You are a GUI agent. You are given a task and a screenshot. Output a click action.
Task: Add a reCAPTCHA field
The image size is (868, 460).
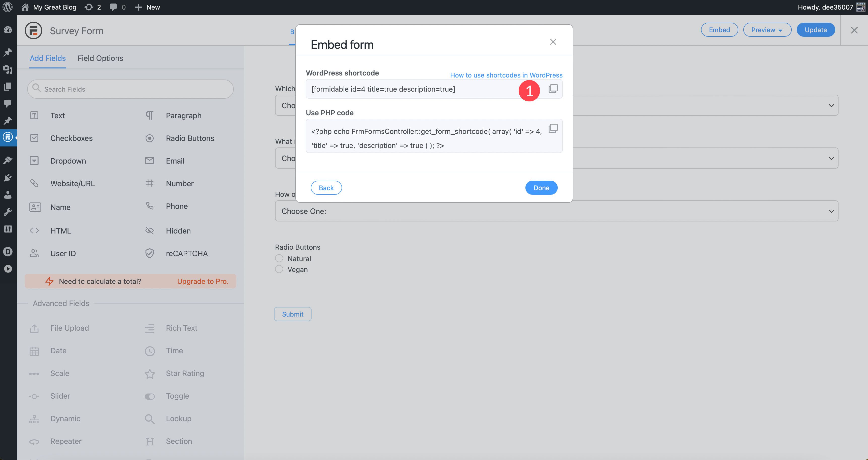pyautogui.click(x=186, y=253)
